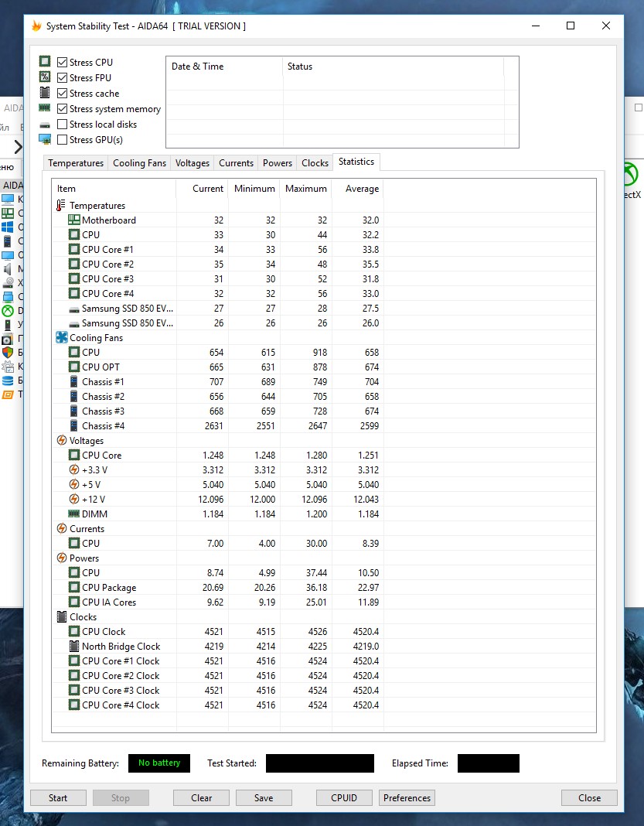Uncheck the Stress cache option
Screen dimensions: 644x826
[62, 94]
